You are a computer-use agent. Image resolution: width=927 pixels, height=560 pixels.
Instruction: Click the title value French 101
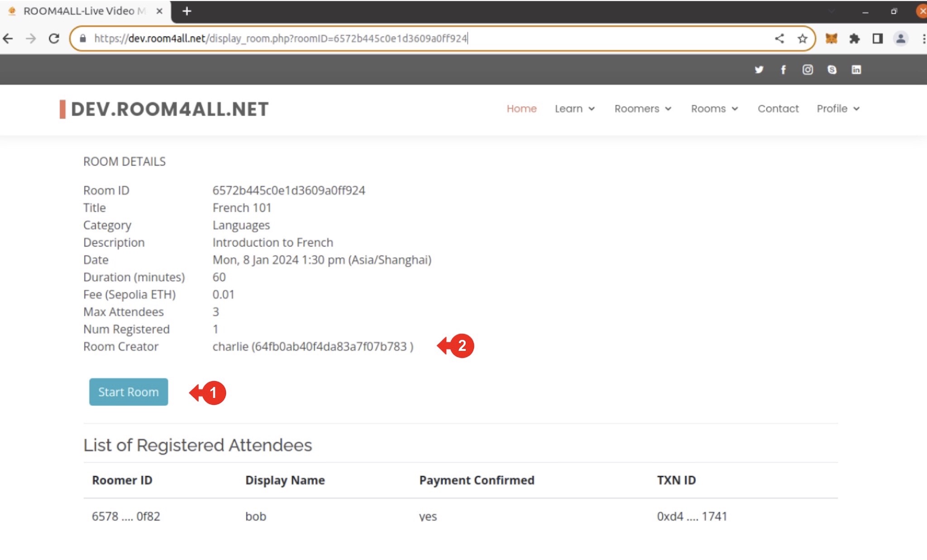pyautogui.click(x=242, y=208)
